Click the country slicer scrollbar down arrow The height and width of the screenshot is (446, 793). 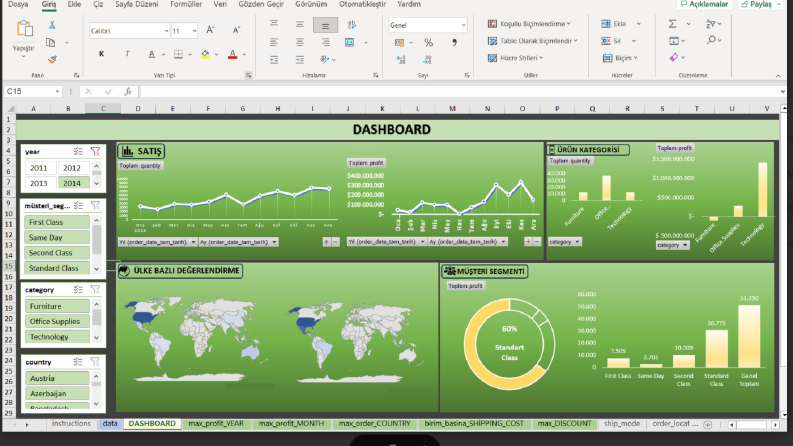pos(96,404)
